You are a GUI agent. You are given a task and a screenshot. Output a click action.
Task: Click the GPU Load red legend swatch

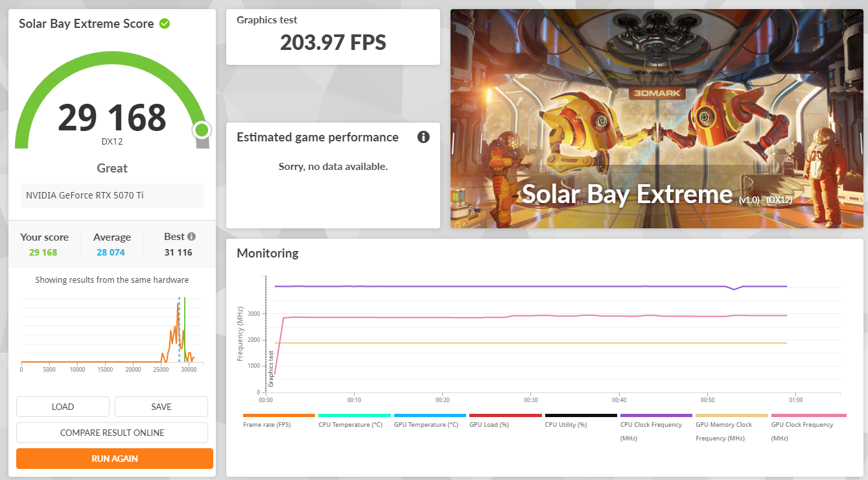505,415
